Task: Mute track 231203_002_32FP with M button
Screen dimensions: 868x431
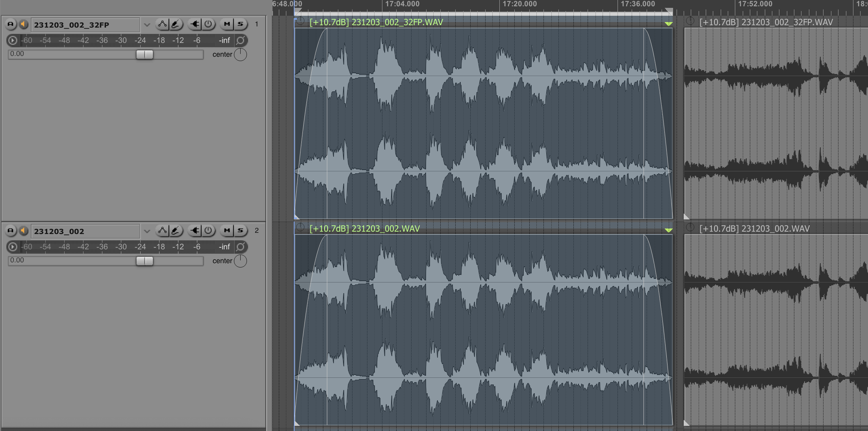Action: point(227,24)
